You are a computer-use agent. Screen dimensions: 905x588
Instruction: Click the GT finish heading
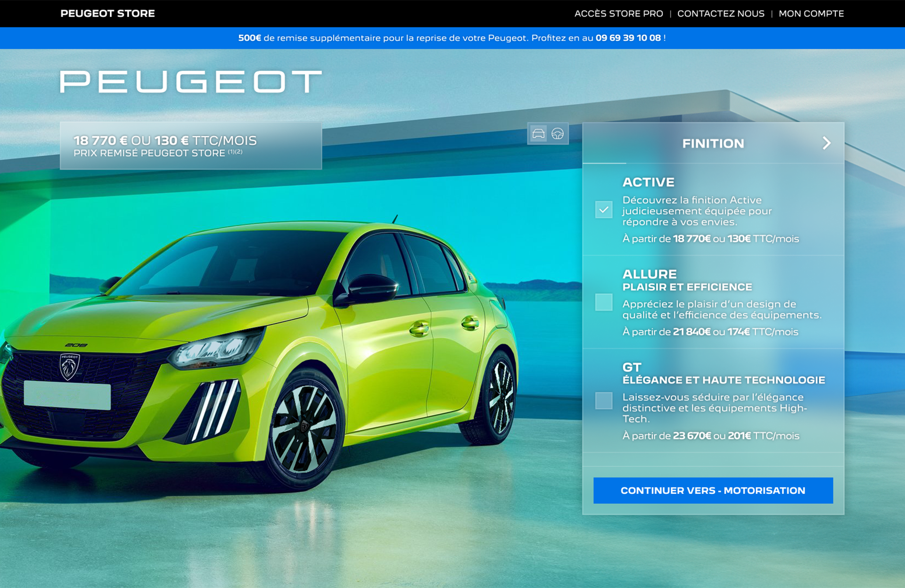[x=632, y=367]
